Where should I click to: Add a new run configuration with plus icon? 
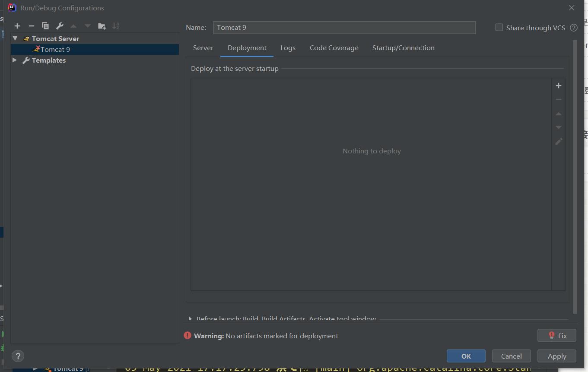[17, 26]
